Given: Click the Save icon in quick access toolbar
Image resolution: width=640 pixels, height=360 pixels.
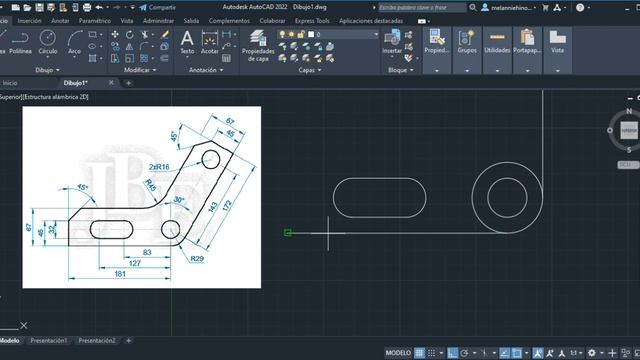Looking at the screenshot, I should click(39, 7).
